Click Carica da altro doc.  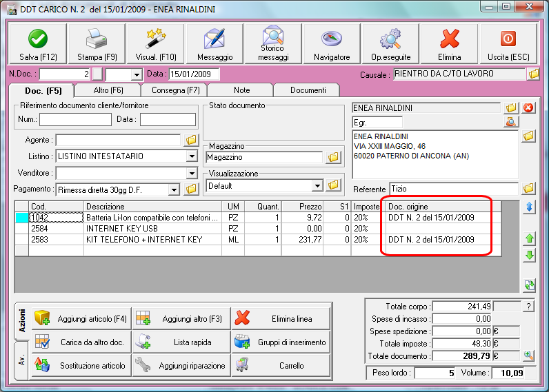pyautogui.click(x=82, y=342)
